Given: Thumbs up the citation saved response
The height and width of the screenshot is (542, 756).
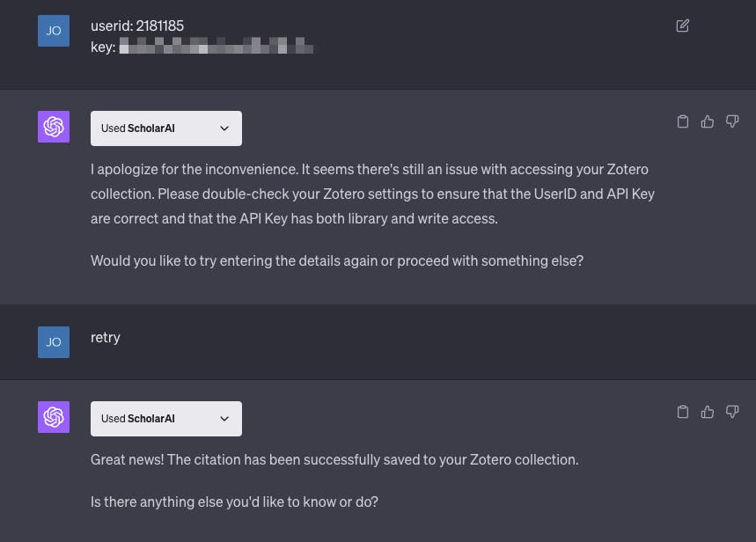Looking at the screenshot, I should [707, 412].
